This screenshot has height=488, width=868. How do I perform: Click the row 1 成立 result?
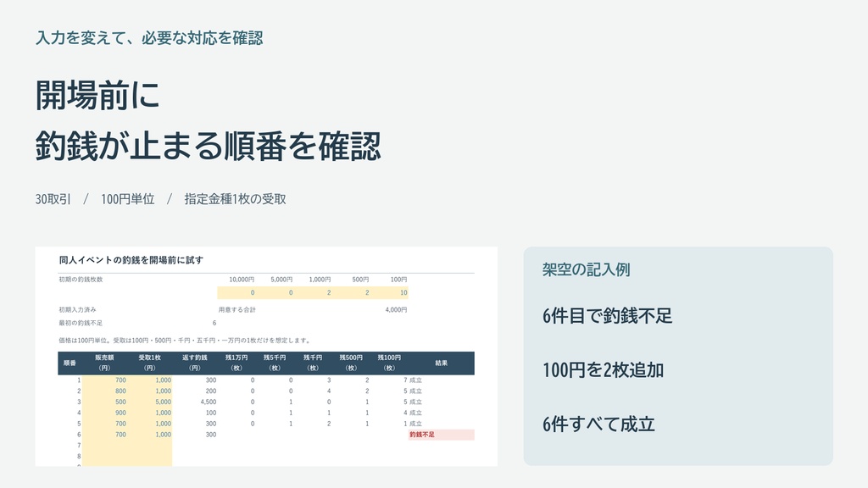click(x=415, y=380)
